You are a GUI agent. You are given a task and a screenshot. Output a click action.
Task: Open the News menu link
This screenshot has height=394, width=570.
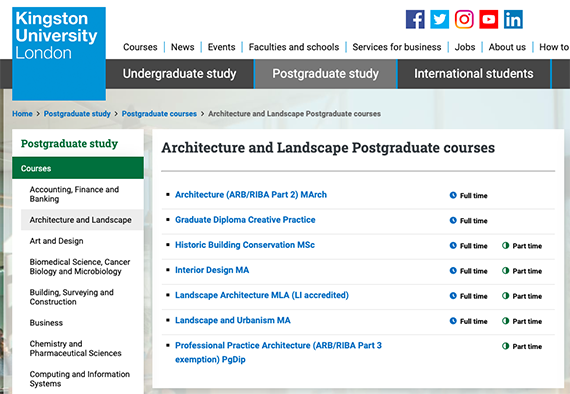coord(182,47)
